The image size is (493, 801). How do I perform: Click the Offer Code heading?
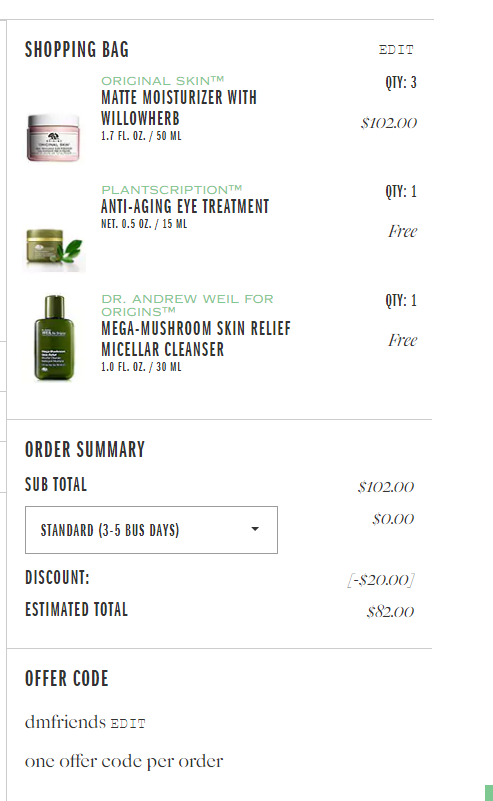click(66, 678)
